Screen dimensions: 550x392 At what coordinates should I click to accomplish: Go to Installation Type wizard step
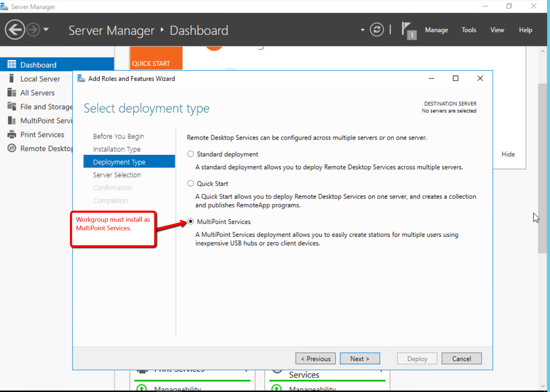tap(117, 149)
